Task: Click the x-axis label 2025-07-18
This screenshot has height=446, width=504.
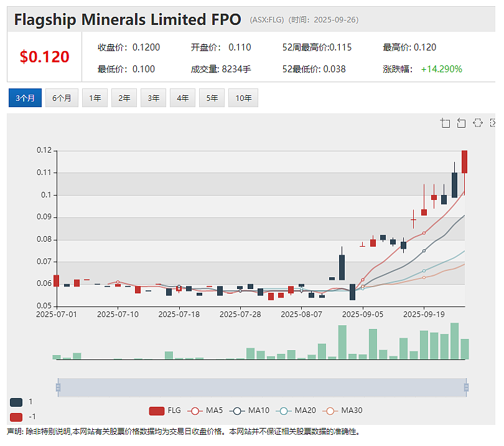Action: click(179, 315)
